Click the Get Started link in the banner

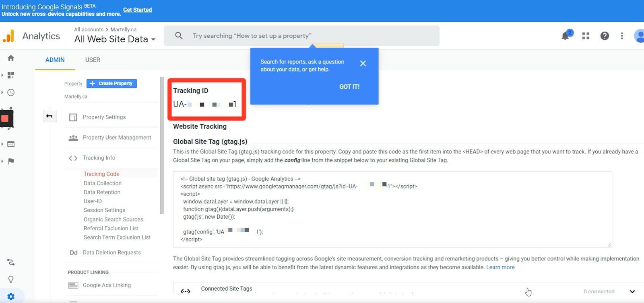[x=137, y=10]
